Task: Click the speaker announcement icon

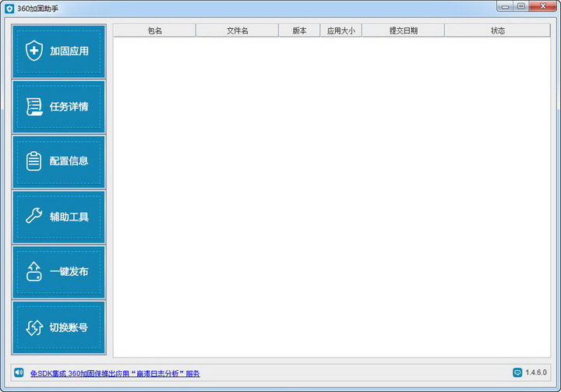Action: 19,373
